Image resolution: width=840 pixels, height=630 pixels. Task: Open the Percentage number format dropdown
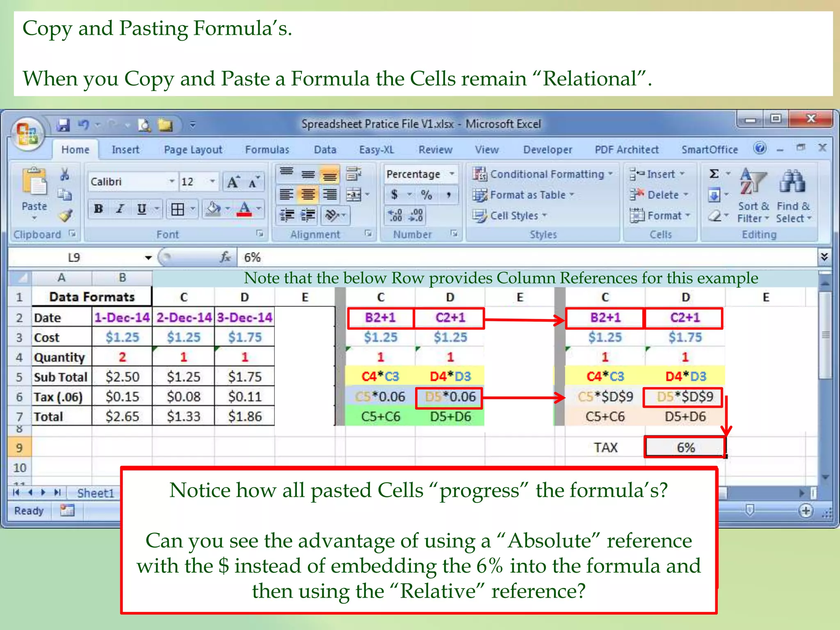[452, 174]
